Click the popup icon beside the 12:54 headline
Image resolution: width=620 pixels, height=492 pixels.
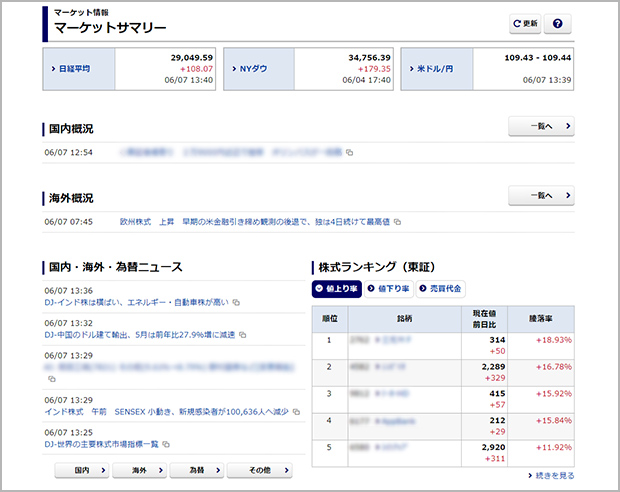350,152
